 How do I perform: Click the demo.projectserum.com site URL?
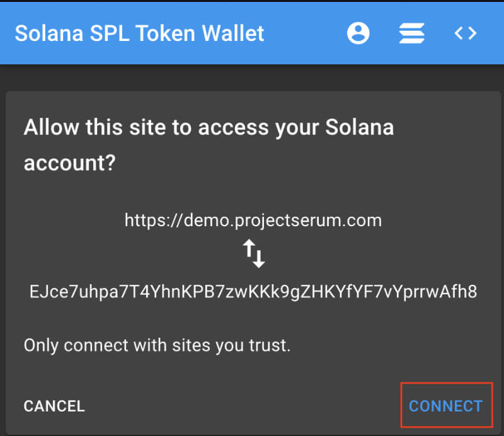(x=253, y=221)
